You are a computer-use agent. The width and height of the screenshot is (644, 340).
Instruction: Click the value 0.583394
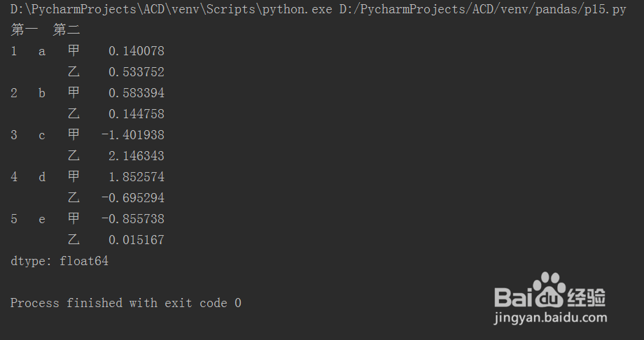(136, 93)
